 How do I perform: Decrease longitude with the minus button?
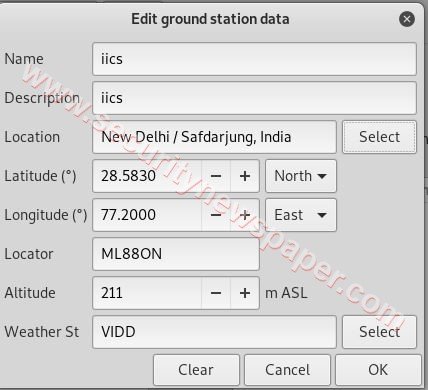(x=216, y=215)
